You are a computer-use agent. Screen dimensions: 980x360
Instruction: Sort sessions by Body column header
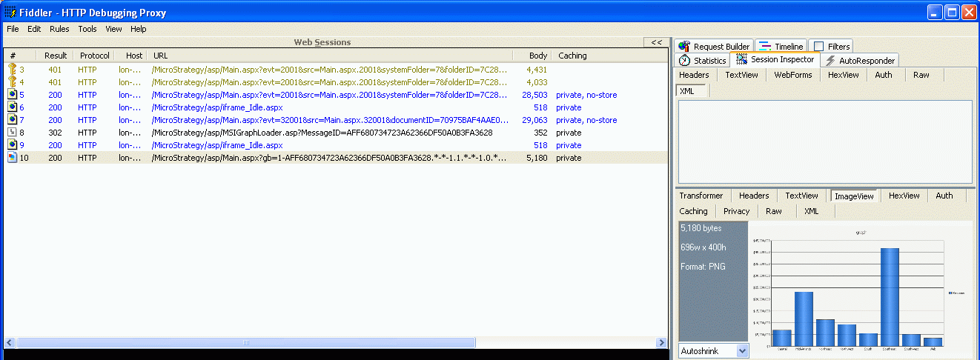coord(532,56)
